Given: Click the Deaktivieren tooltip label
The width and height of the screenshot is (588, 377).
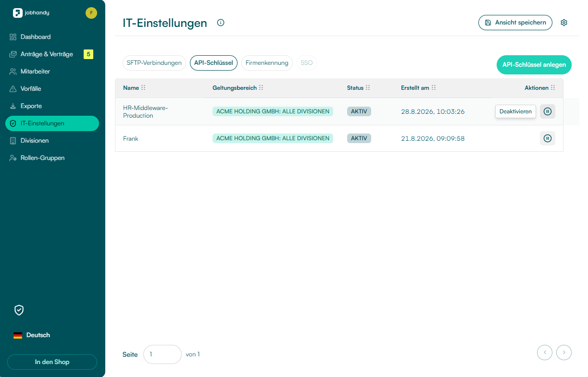Looking at the screenshot, I should pyautogui.click(x=515, y=111).
